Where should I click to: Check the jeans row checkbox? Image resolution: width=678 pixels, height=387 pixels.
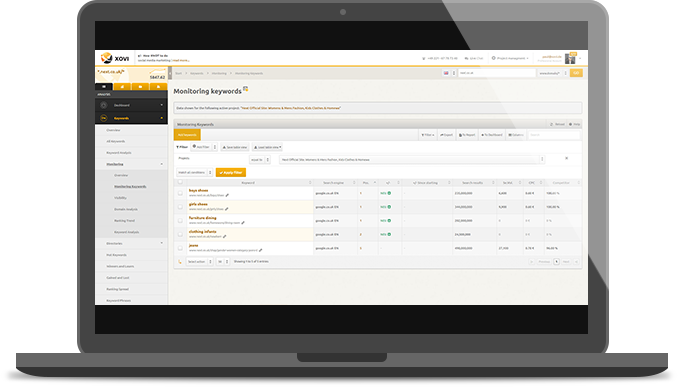(180, 248)
